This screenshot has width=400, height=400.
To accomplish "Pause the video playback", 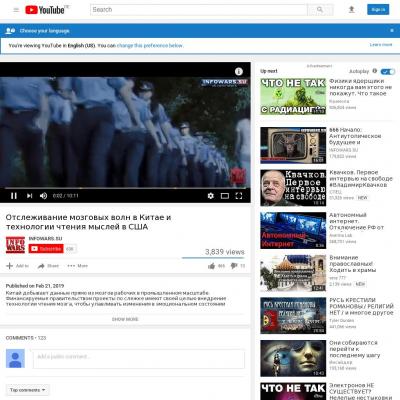I will coord(14,196).
